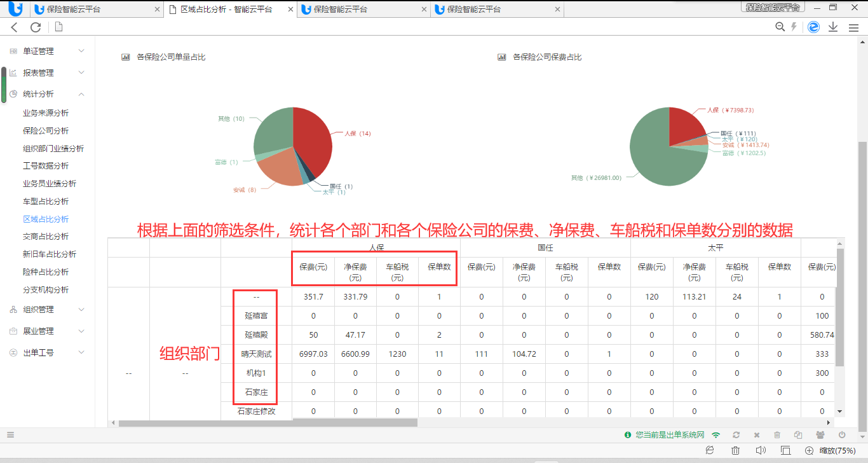Open 新旧车占比分析 in sidebar
Image resolution: width=868 pixels, height=463 pixels.
(50, 254)
